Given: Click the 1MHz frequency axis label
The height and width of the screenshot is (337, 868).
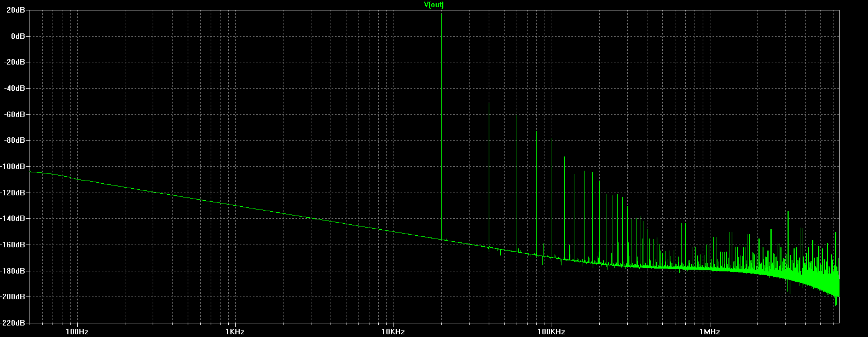Looking at the screenshot, I should pyautogui.click(x=709, y=332).
